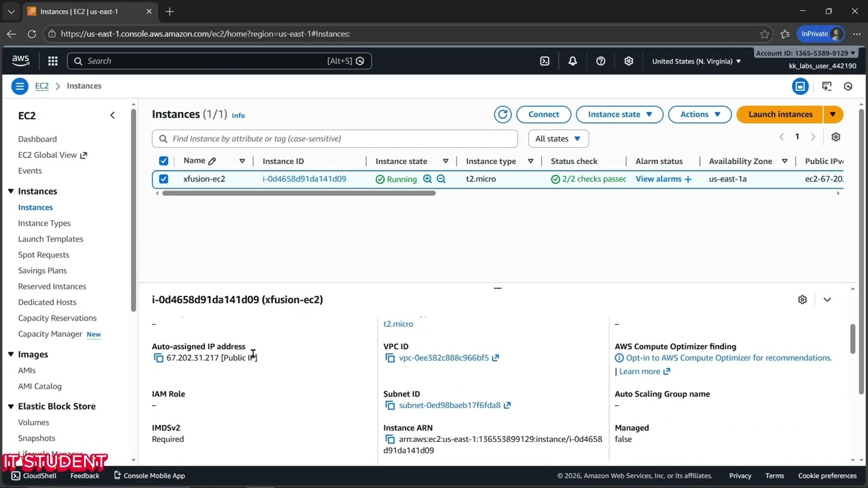Collapse the EC2 sidebar
868x488 pixels.
(x=113, y=116)
